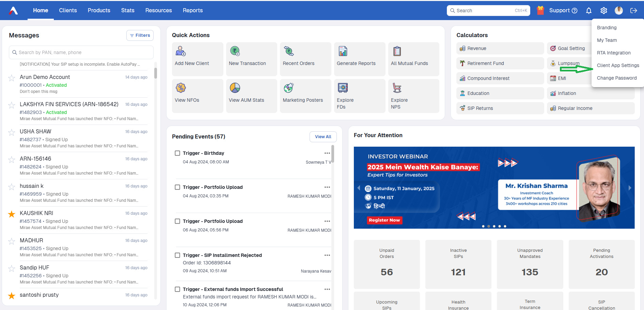This screenshot has width=644, height=310.
Task: Select My Team from settings menu
Action: (x=607, y=40)
